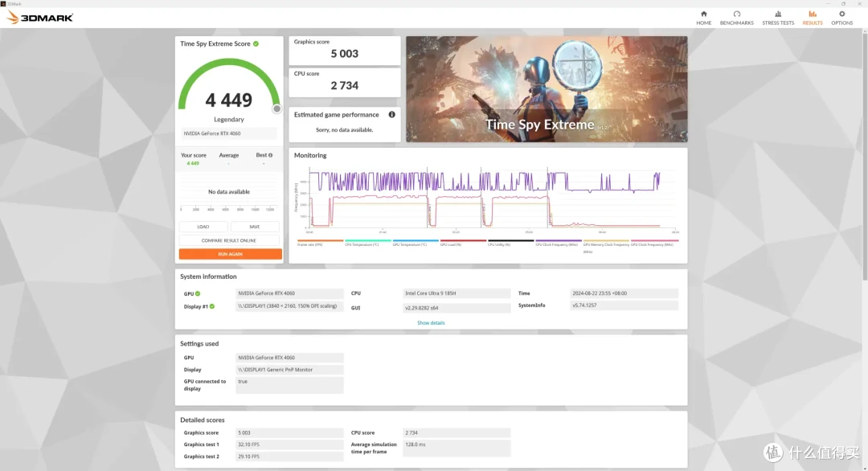Click the Intel Core Ultra 9 185H CPU field
868x471 pixels.
coord(457,293)
